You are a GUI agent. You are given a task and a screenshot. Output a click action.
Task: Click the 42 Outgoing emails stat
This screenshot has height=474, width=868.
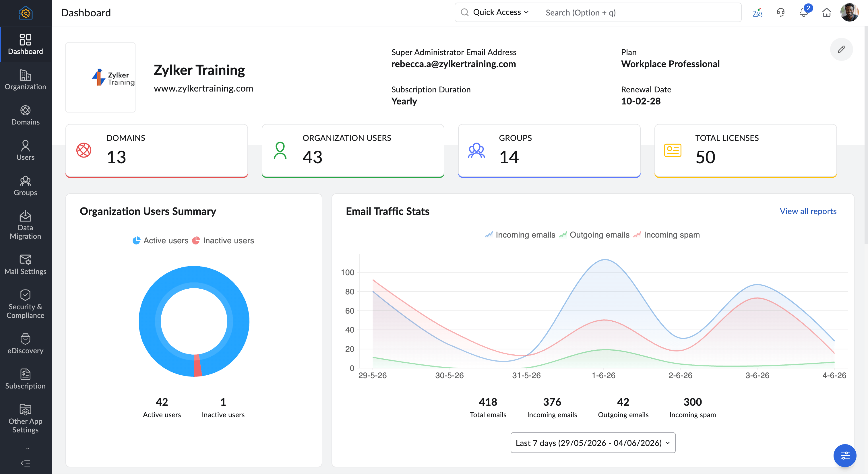pos(623,407)
